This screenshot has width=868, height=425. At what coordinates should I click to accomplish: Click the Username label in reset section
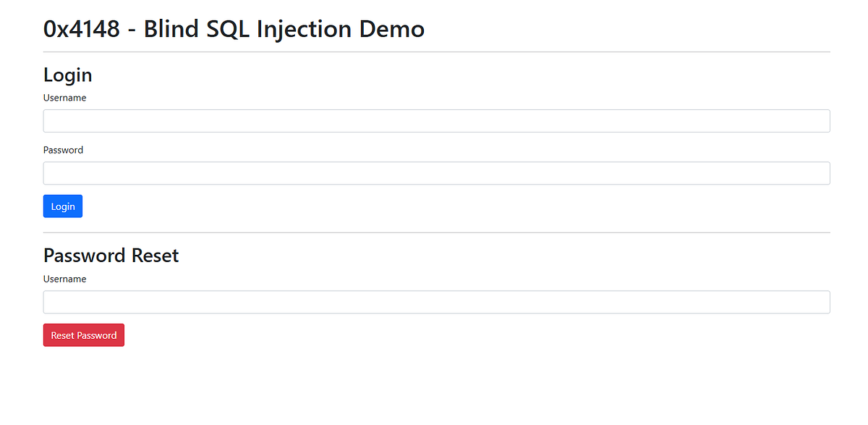(64, 278)
